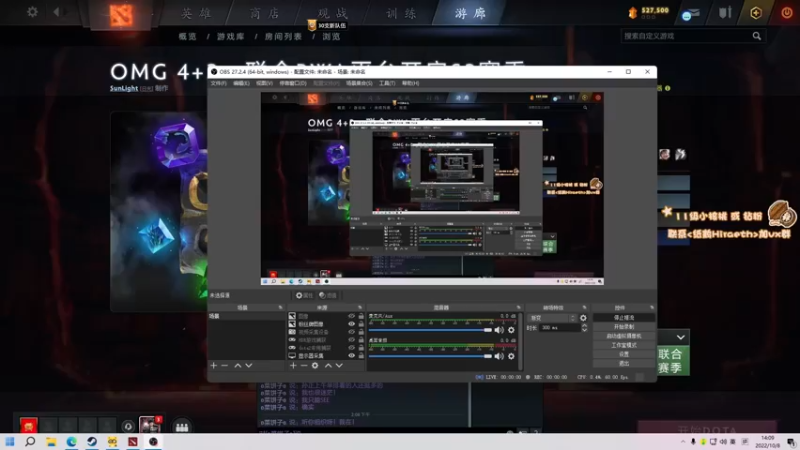Go back with Dota arrow icon
Image resolution: width=800 pixels, height=450 pixels.
(56, 12)
